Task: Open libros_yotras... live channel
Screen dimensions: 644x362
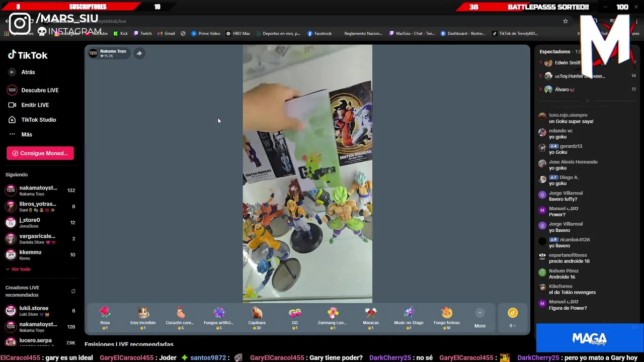Action: [40, 207]
